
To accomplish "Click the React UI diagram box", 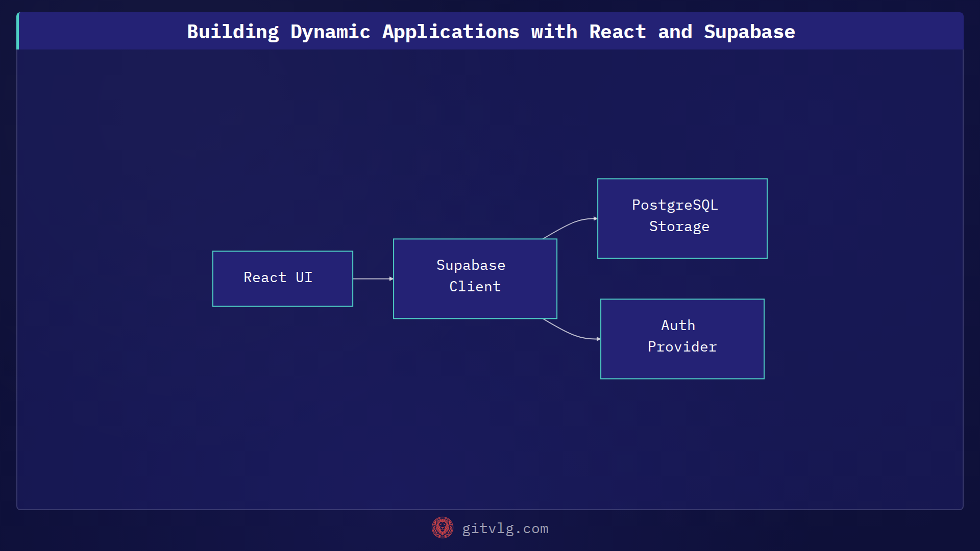I will click(x=283, y=279).
